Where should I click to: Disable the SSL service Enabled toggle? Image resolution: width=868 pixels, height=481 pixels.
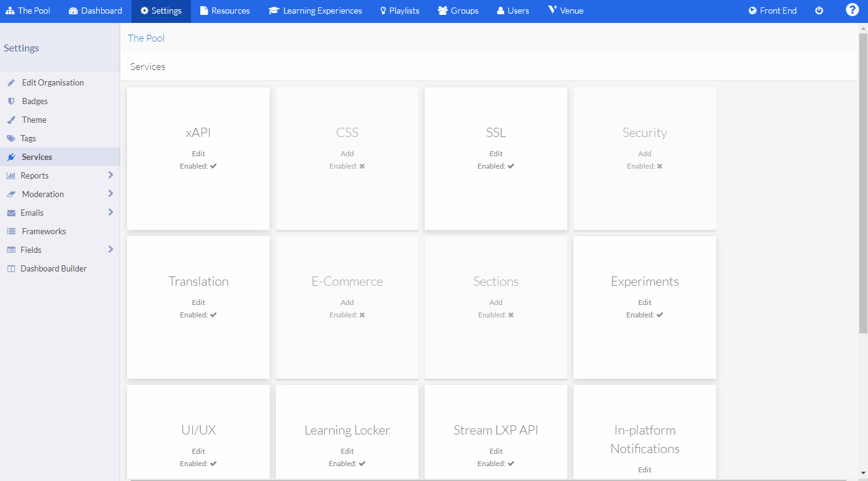[x=511, y=166]
